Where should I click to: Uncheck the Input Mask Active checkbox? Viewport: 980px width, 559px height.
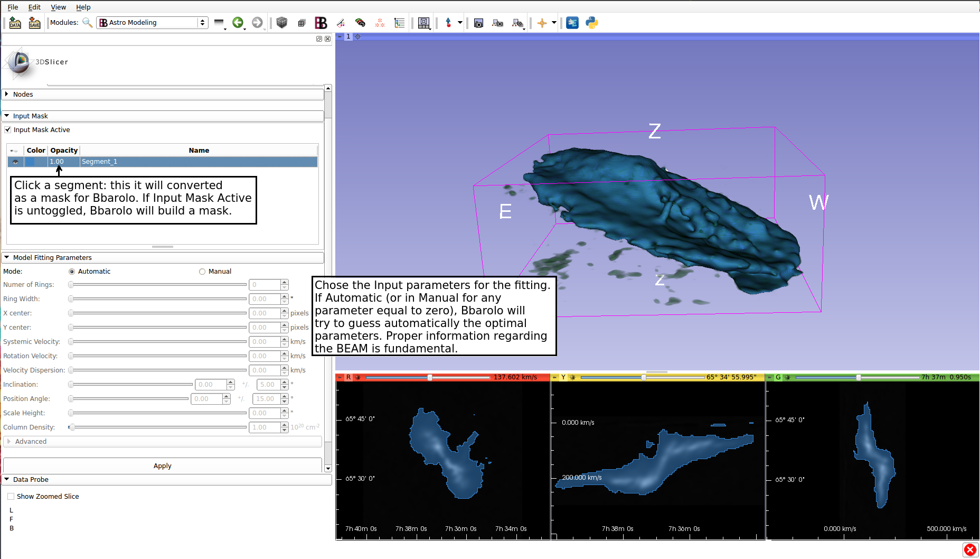8,130
